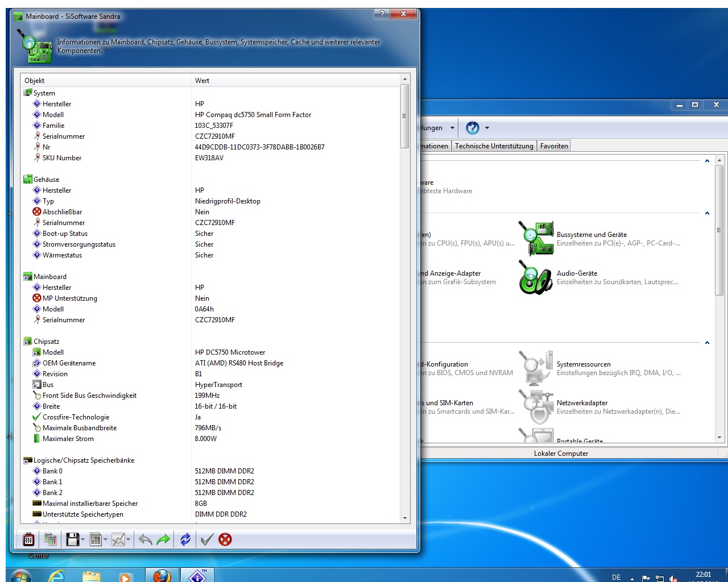
Task: Click the Objekt column header
Action: [x=106, y=81]
